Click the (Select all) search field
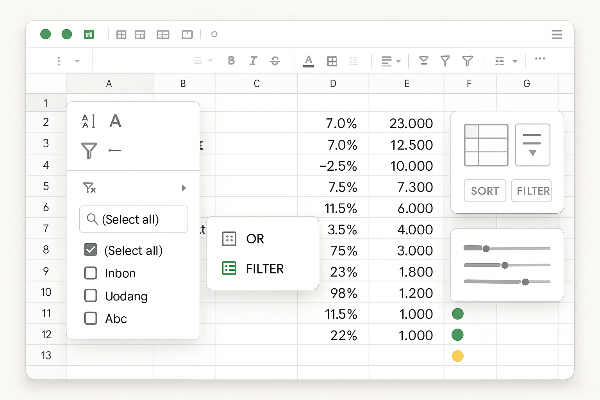The image size is (600, 400). (134, 219)
